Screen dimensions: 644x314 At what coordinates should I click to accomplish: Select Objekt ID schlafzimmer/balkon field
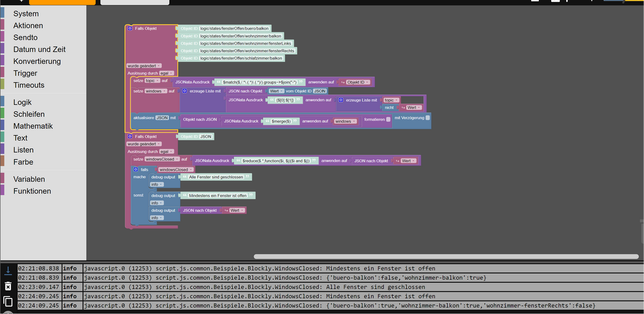tap(241, 58)
